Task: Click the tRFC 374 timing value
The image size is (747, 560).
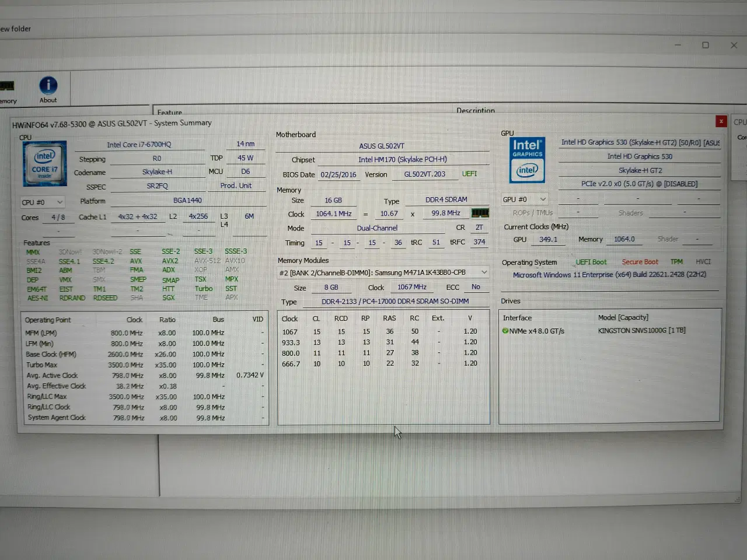Action: tap(479, 242)
